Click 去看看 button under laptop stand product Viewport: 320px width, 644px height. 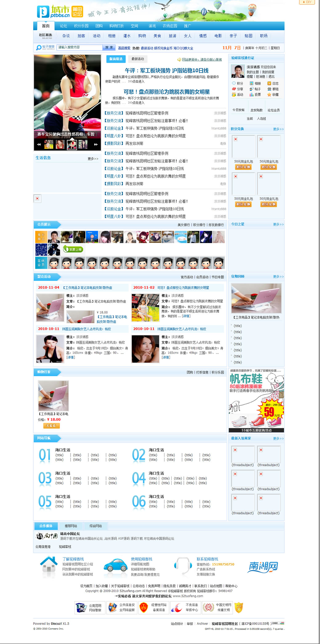point(51,426)
